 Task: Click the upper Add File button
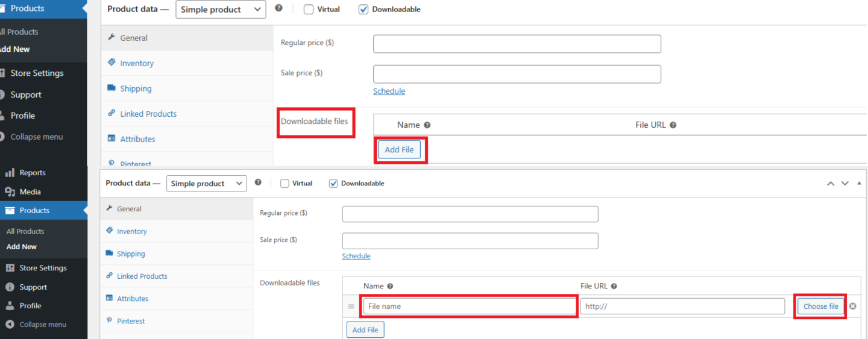coord(399,149)
